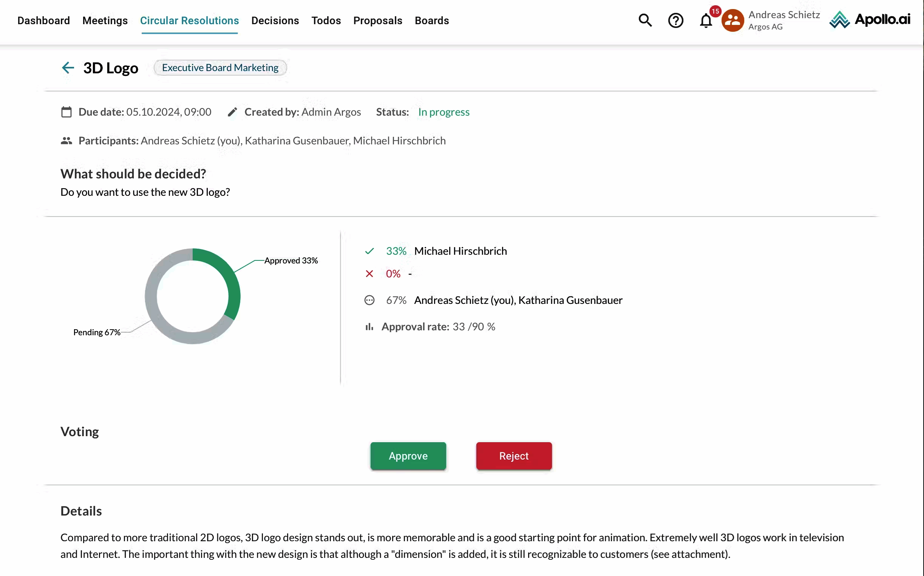924x576 pixels.
Task: Click the pencil icon next to Created by
Action: [233, 111]
